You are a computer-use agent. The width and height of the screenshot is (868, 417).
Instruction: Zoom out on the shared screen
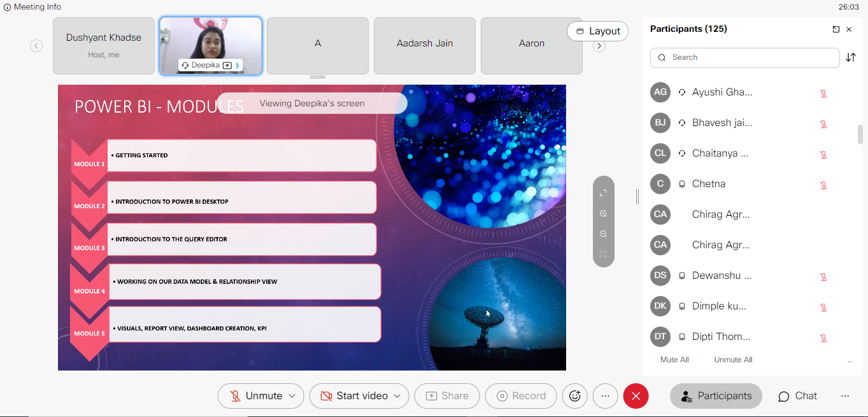(603, 234)
